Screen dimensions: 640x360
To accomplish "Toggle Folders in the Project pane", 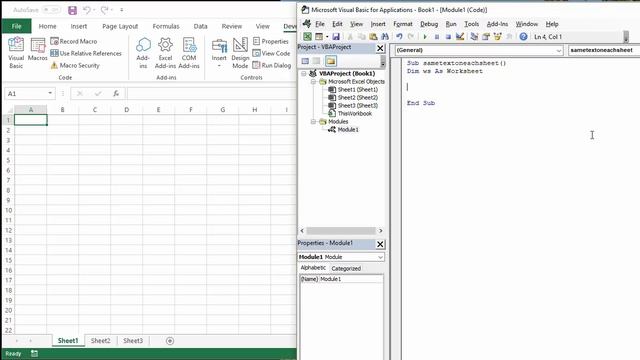I will [331, 61].
